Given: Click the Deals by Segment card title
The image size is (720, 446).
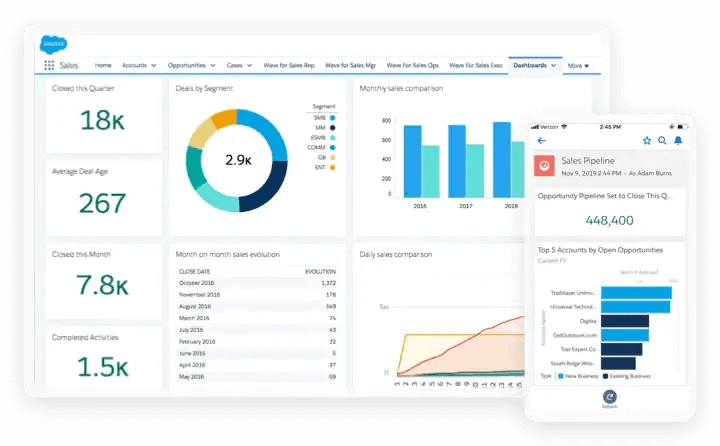Looking at the screenshot, I should point(204,88).
